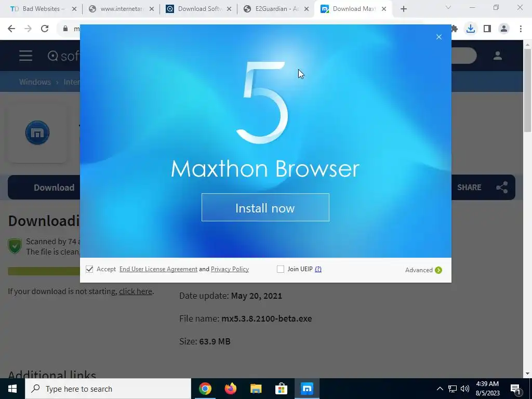The height and width of the screenshot is (399, 532).
Task: Open Chrome three-dot menu
Action: point(521,29)
